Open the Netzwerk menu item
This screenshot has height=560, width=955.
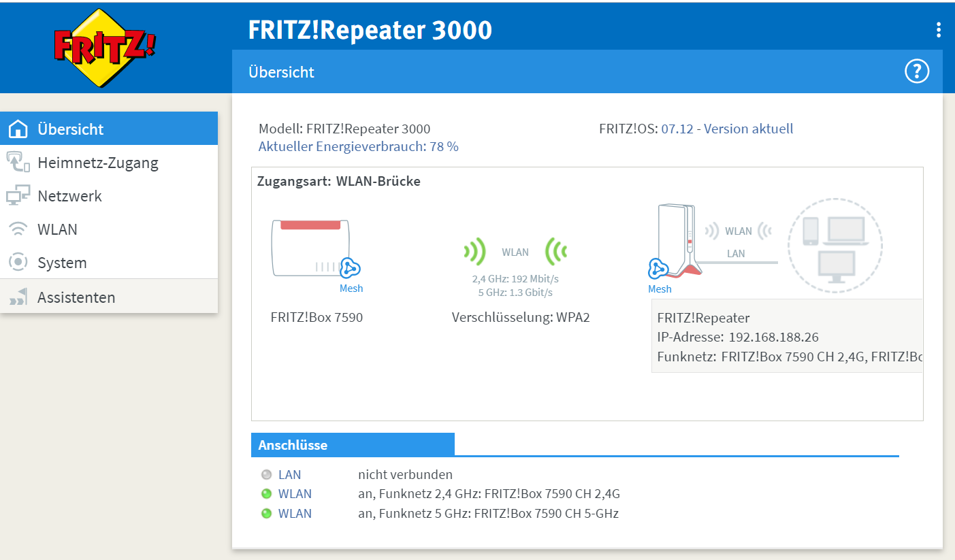coord(109,196)
